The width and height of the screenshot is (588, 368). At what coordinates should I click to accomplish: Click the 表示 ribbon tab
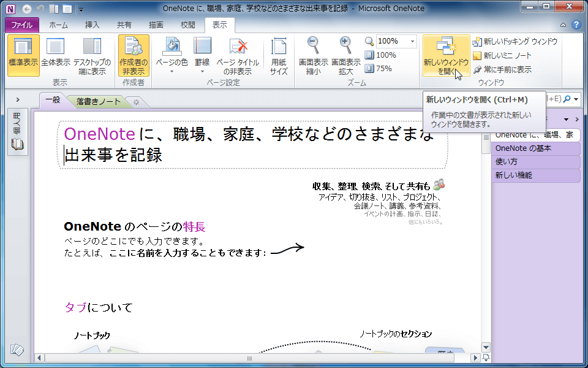click(x=220, y=25)
